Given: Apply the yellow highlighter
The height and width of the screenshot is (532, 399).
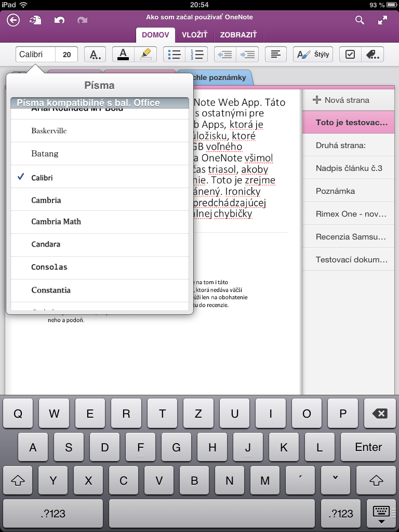Looking at the screenshot, I should pyautogui.click(x=145, y=54).
